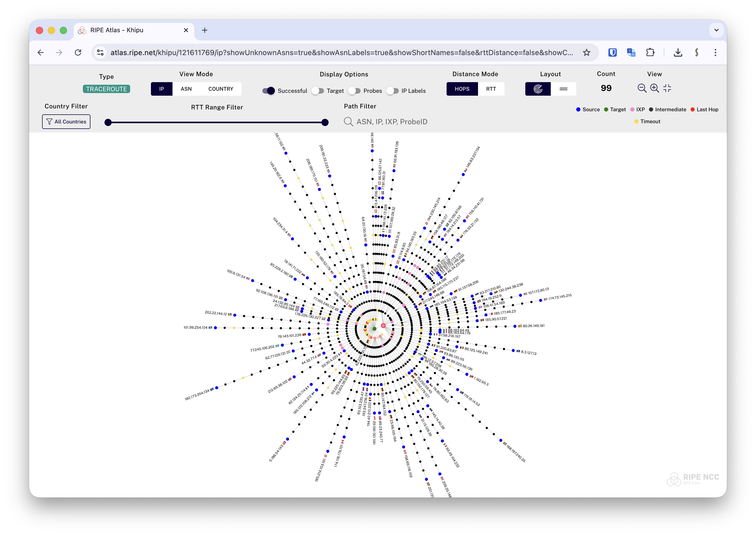Open the All Countries filter dropdown

66,121
